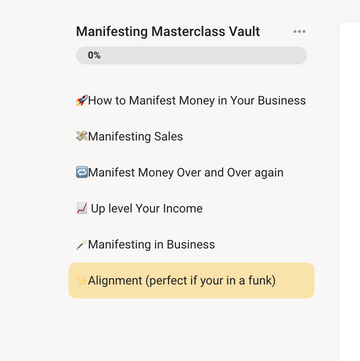Click the blue repeat arrows emoji
The height and width of the screenshot is (361, 360).
coord(82,172)
